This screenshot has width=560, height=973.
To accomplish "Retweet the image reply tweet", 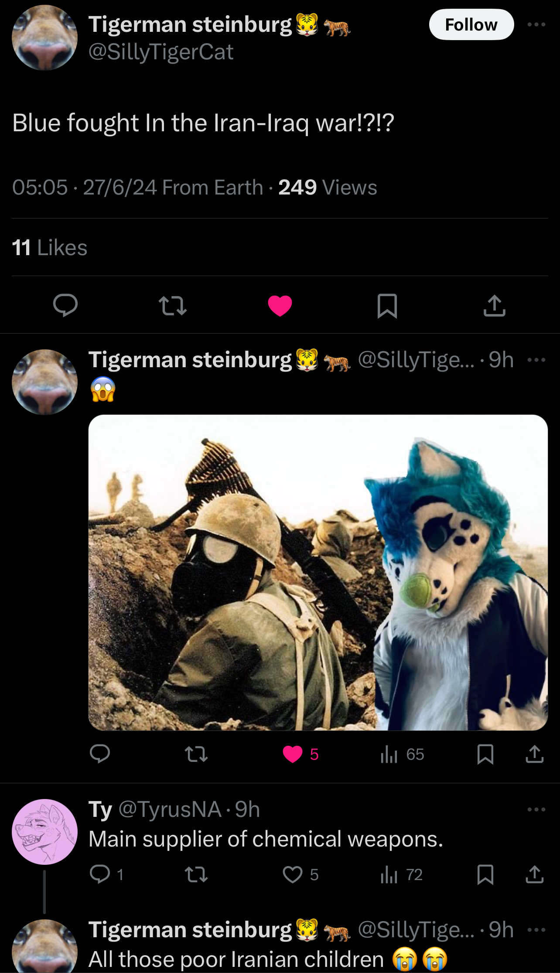I will click(196, 754).
